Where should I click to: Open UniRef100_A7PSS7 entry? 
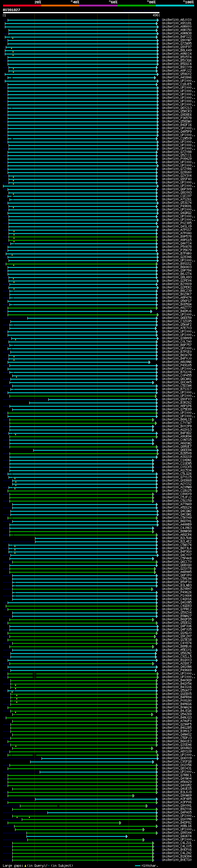(176, 230)
